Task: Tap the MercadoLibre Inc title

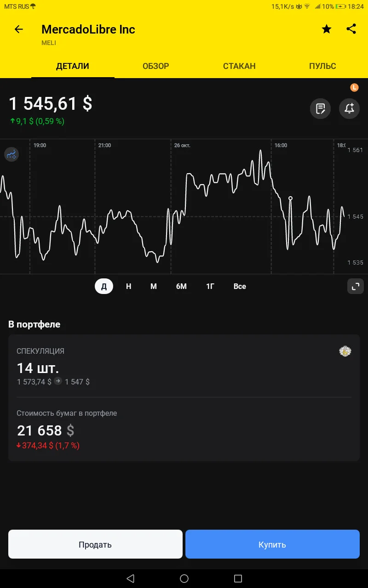Action: click(88, 29)
